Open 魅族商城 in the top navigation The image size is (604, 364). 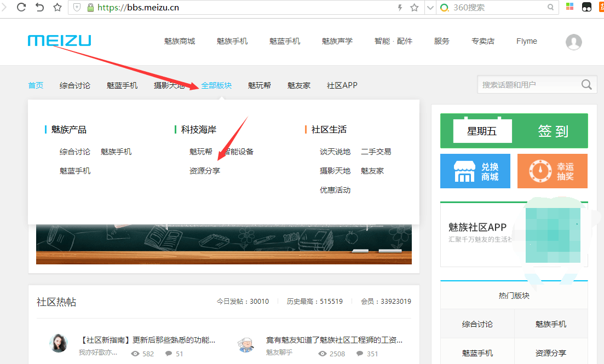pyautogui.click(x=180, y=41)
